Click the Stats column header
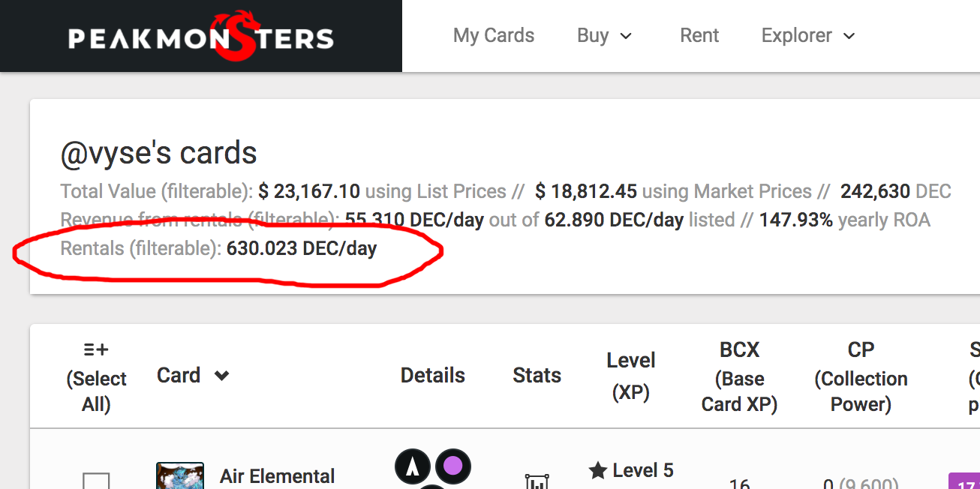The height and width of the screenshot is (489, 980). (537, 375)
